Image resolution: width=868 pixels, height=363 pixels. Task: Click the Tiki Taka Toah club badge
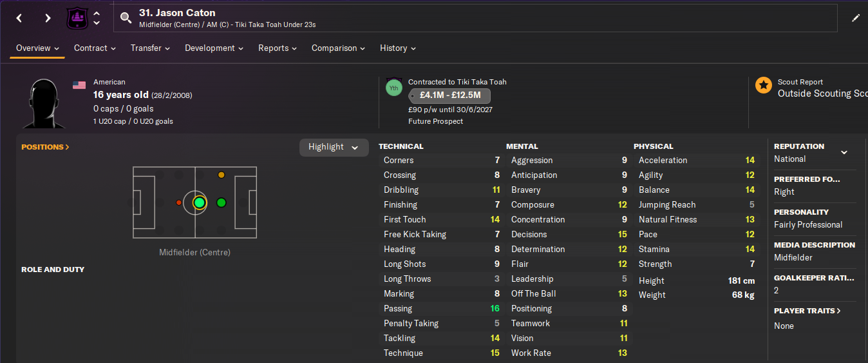pyautogui.click(x=77, y=18)
